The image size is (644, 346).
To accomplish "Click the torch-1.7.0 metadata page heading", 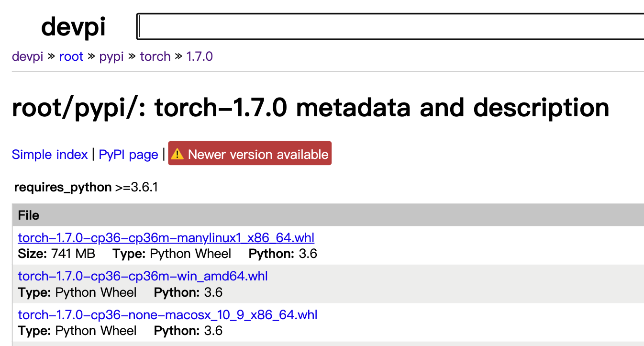I will point(311,108).
